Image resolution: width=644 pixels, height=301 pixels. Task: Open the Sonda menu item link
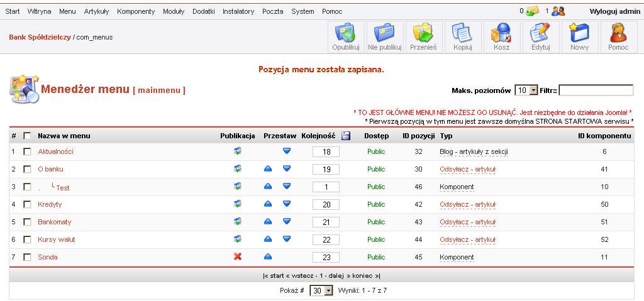click(48, 258)
